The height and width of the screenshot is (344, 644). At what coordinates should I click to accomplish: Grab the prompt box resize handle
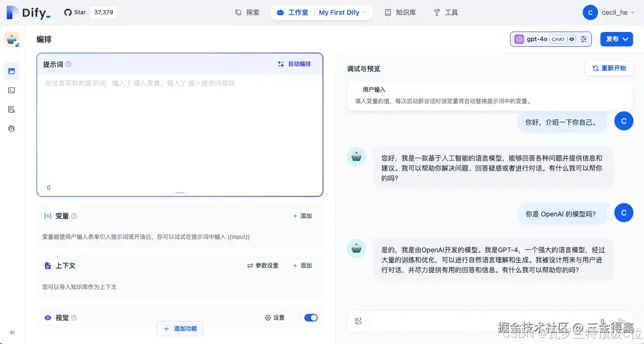point(180,193)
